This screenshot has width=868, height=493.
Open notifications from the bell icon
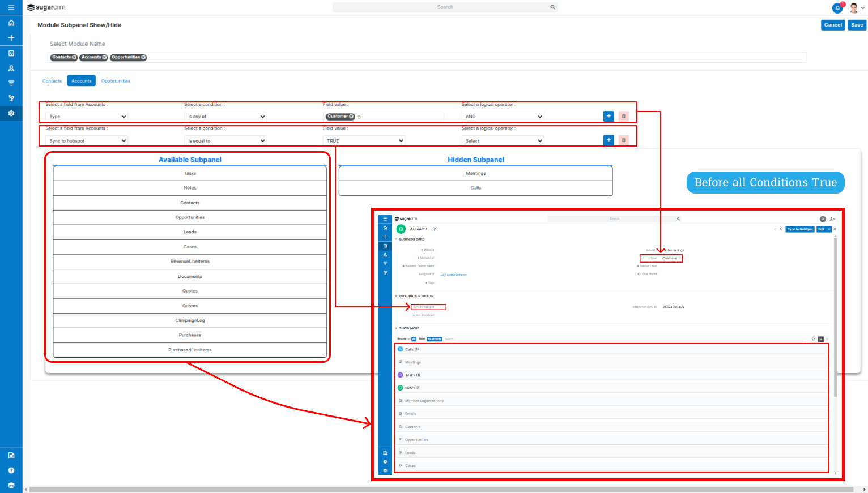point(837,8)
